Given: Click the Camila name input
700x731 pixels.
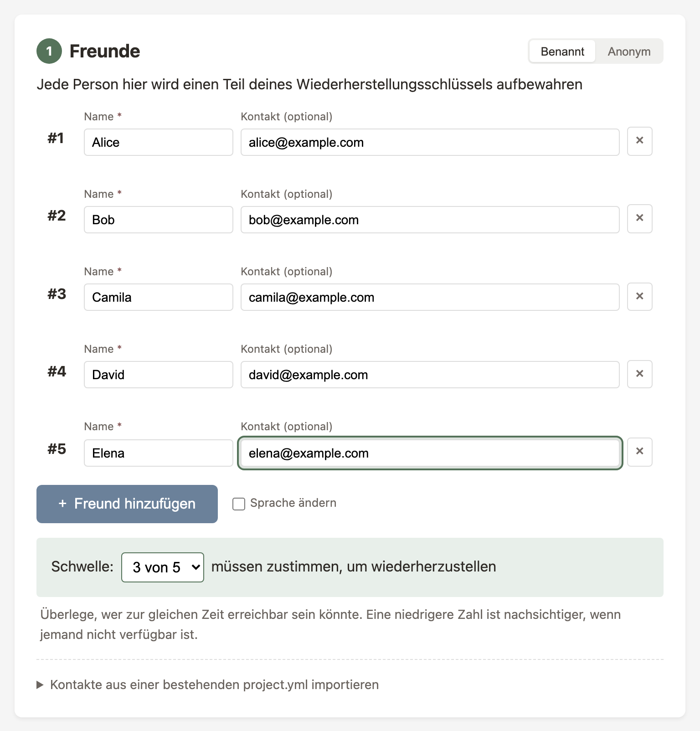Looking at the screenshot, I should click(158, 297).
